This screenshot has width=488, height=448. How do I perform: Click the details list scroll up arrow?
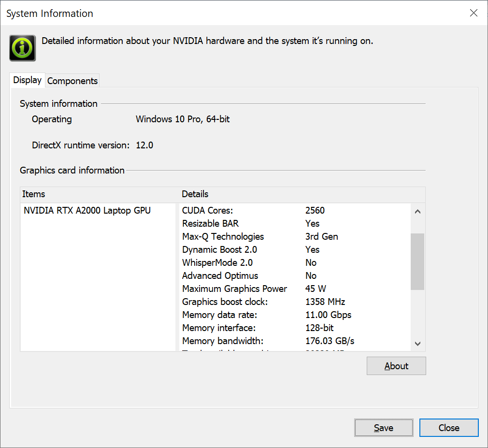point(417,212)
